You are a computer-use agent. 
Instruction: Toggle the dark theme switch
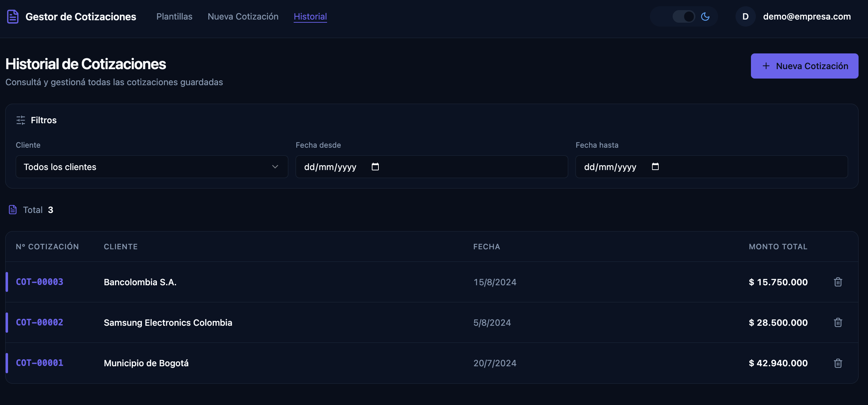(x=684, y=16)
